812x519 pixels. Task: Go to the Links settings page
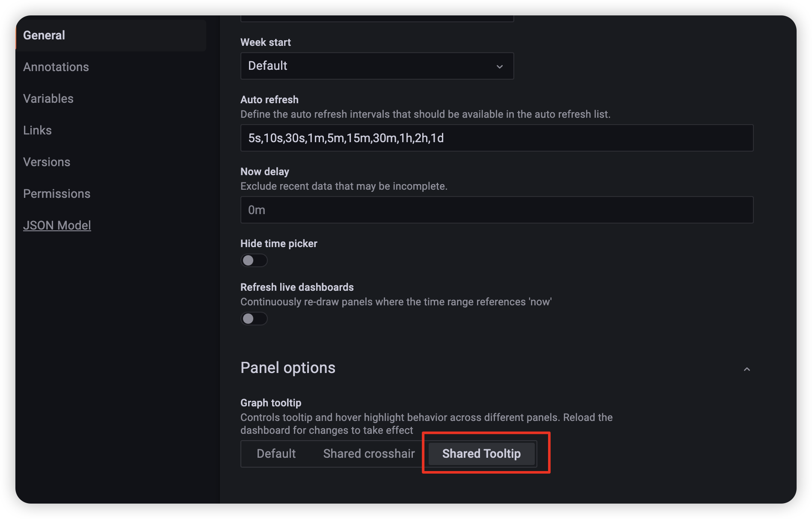(38, 130)
